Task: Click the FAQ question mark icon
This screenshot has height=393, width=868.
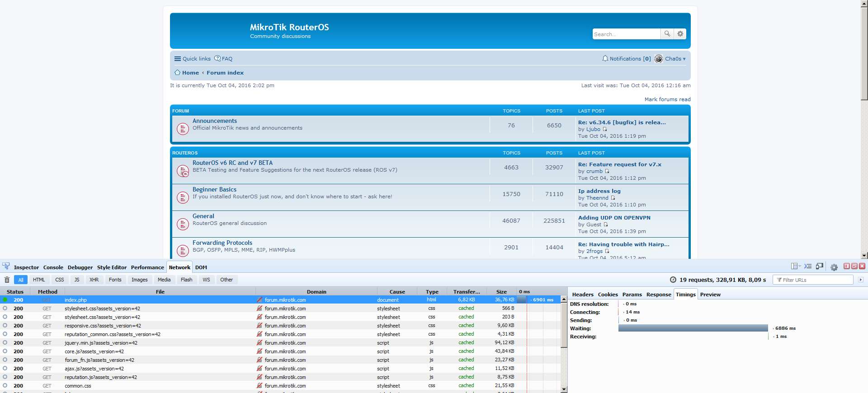Action: [x=217, y=59]
